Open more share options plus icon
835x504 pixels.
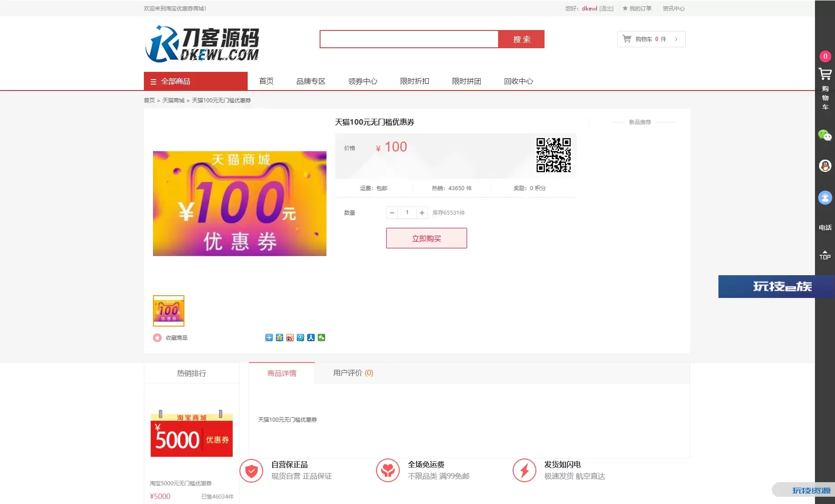click(x=269, y=338)
